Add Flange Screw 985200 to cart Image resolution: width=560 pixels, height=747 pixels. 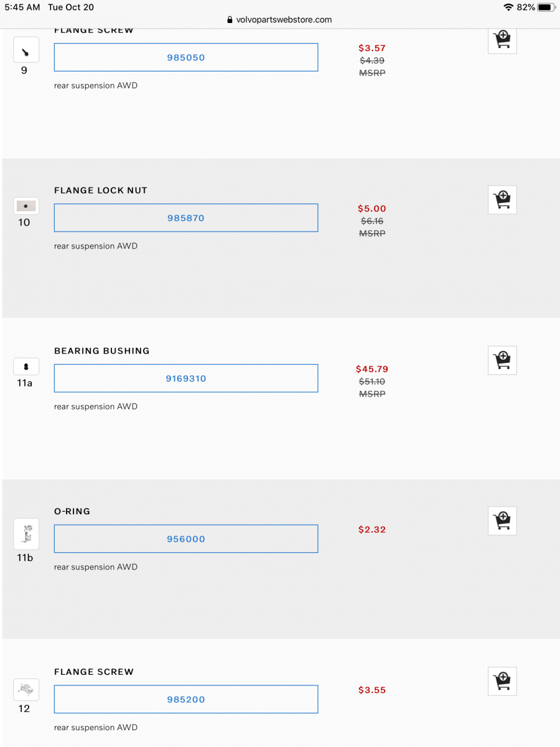coord(502,681)
